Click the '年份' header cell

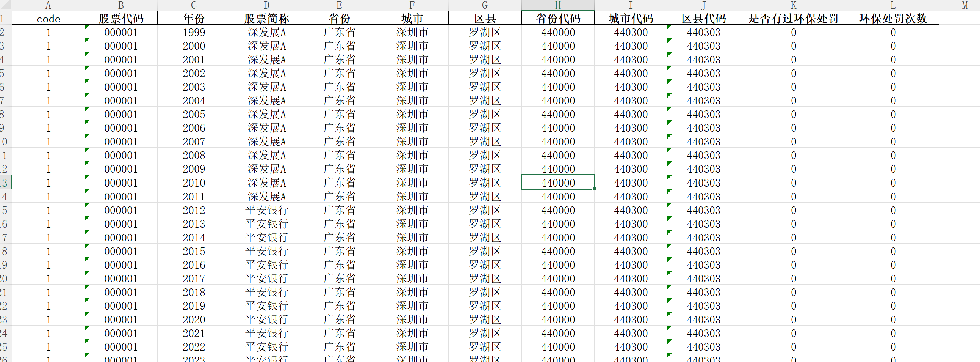pos(194,18)
